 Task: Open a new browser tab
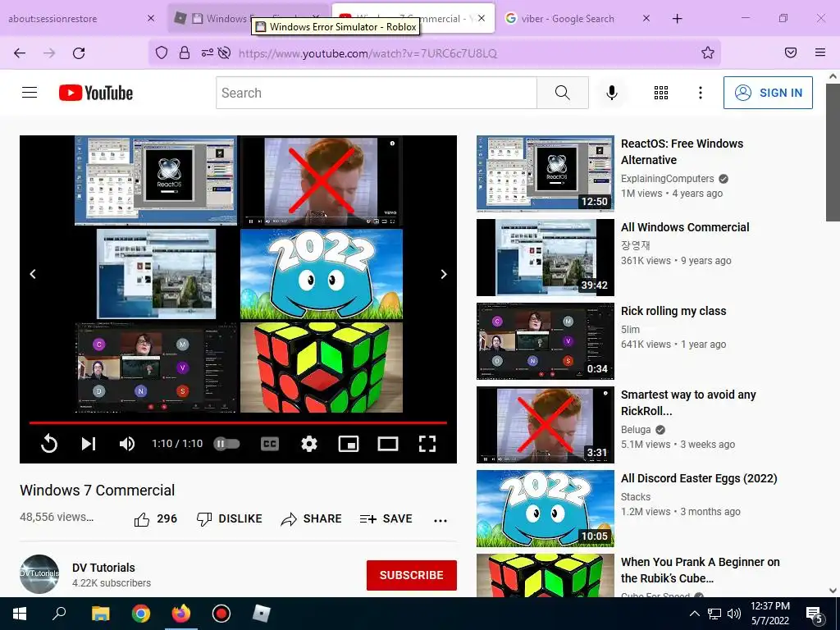point(677,18)
